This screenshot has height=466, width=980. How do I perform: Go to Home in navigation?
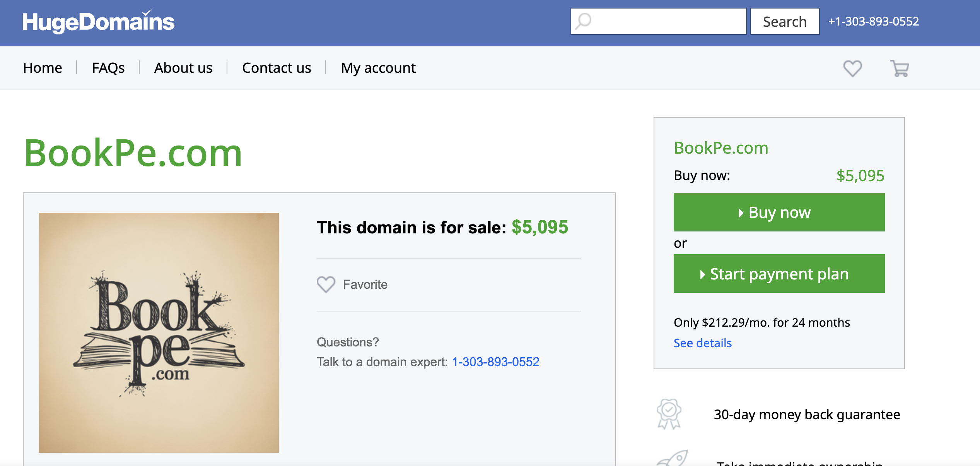(43, 68)
